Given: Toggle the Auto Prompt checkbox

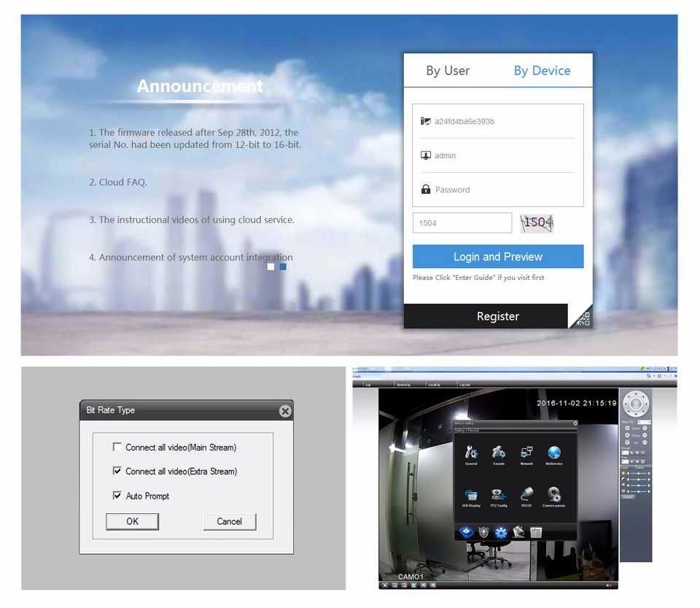Looking at the screenshot, I should 117,496.
